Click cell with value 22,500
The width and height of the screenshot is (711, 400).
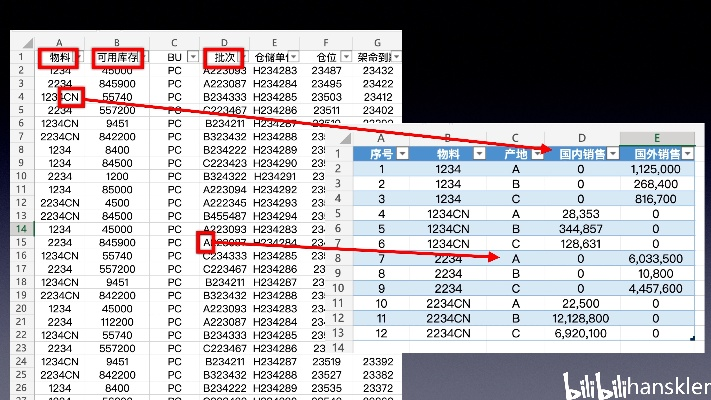pos(582,304)
